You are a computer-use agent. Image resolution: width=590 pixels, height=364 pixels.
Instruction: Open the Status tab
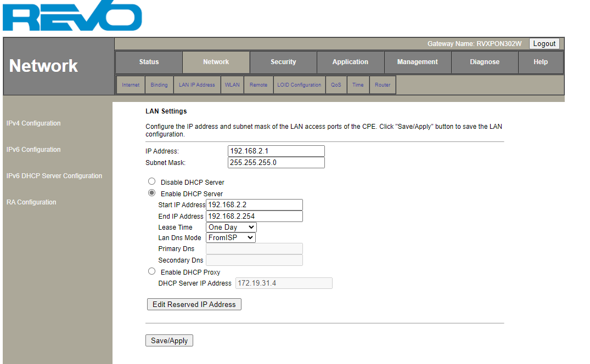149,62
